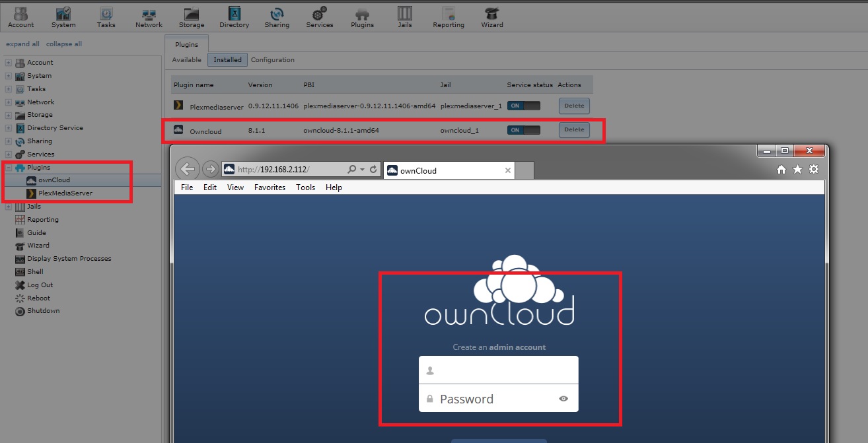This screenshot has width=868, height=443.
Task: Open the browser View menu
Action: [x=235, y=187]
